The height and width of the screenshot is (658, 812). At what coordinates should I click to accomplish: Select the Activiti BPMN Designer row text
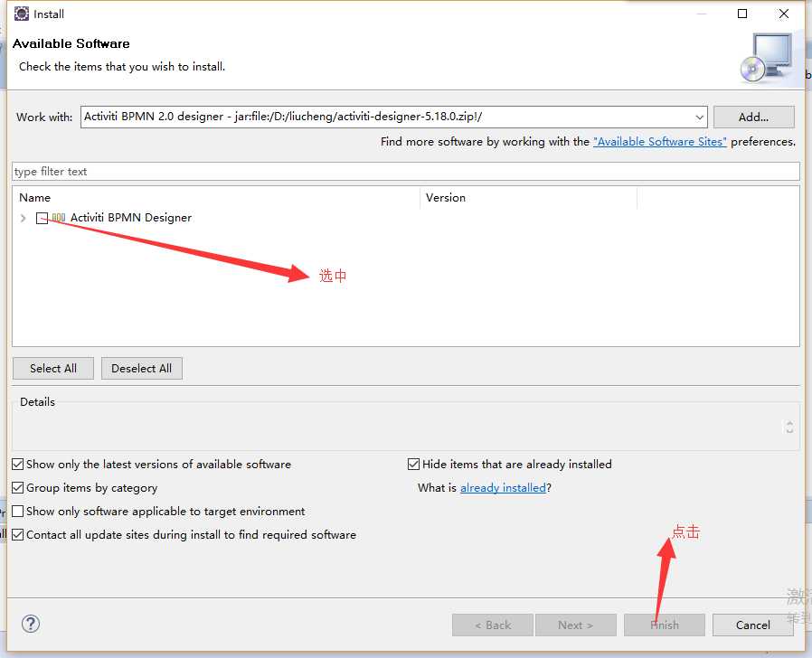pos(131,218)
